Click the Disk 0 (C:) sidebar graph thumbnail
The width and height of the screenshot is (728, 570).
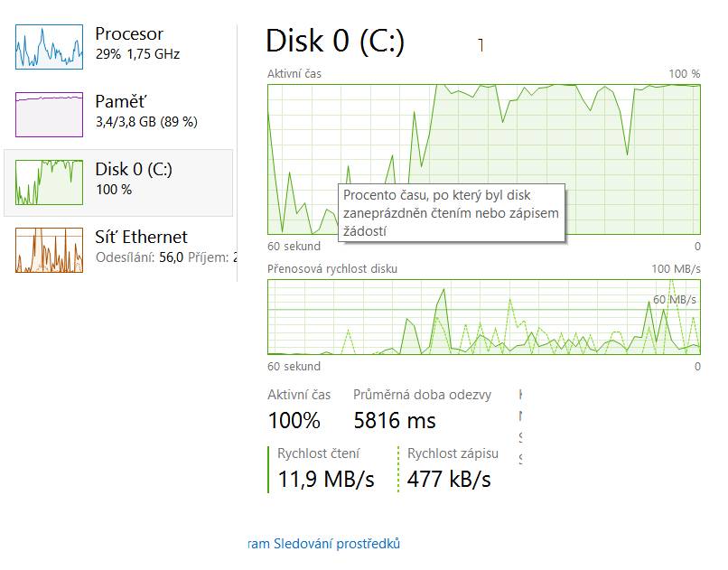coord(49,182)
